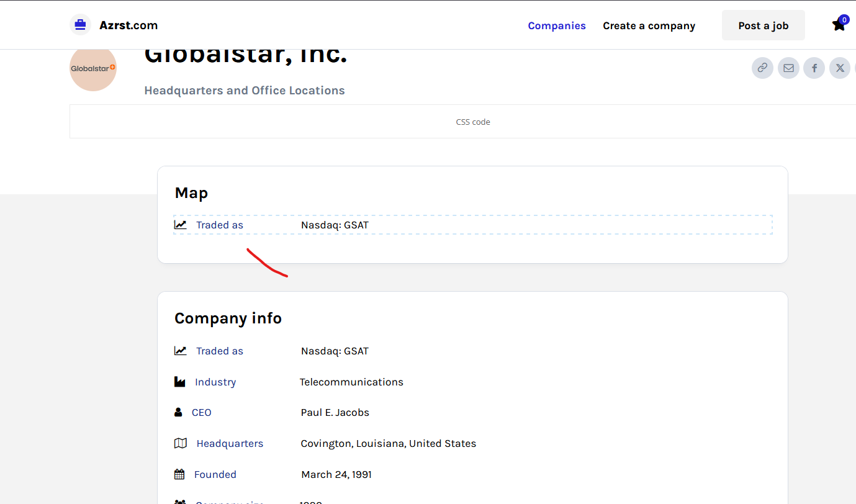Viewport: 856px width, 504px height.
Task: Select the Paul E. Jacobs CEO value
Action: click(x=335, y=412)
